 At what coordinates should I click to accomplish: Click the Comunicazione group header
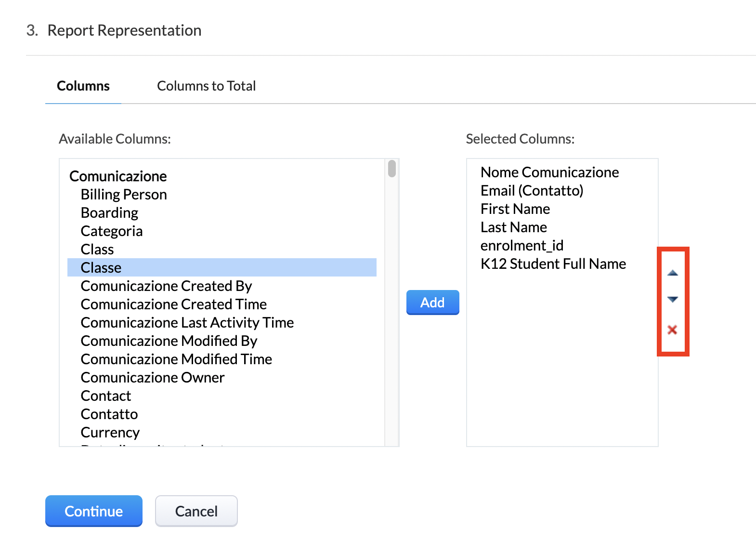pos(118,176)
